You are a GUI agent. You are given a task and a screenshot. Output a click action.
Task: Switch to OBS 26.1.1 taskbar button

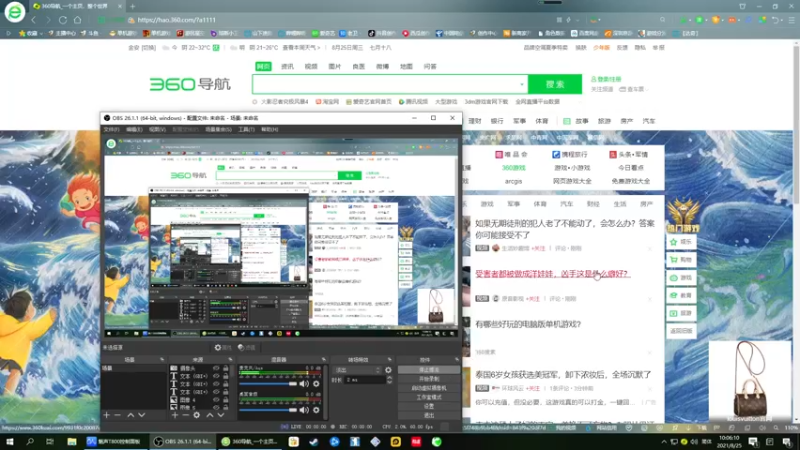pyautogui.click(x=183, y=442)
